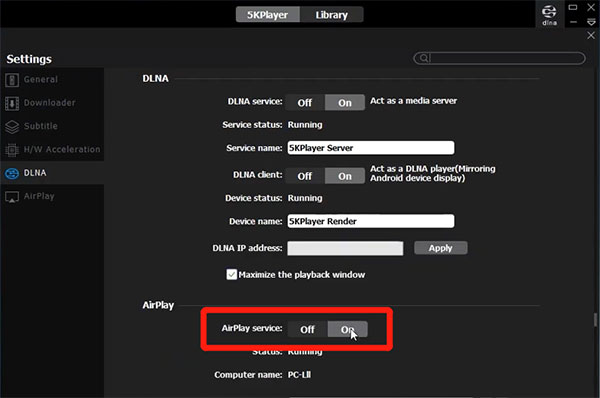The height and width of the screenshot is (398, 600).
Task: Switch to the Library tab
Action: tap(331, 15)
